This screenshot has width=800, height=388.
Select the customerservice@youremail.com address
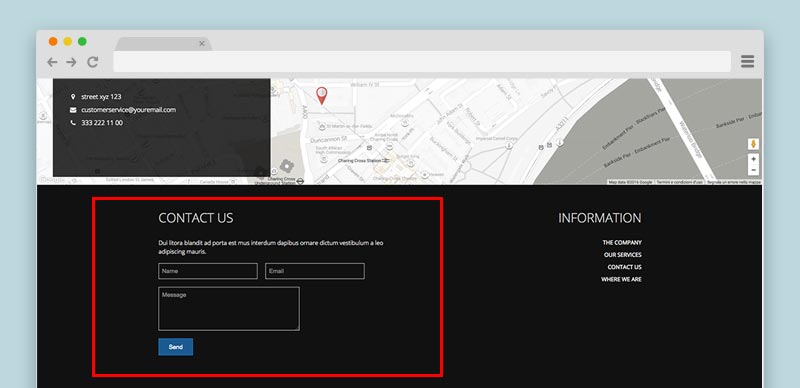point(129,110)
